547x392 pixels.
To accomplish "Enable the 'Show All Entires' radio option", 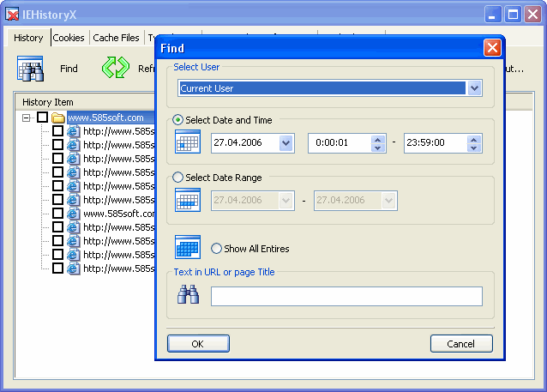I will 216,249.
